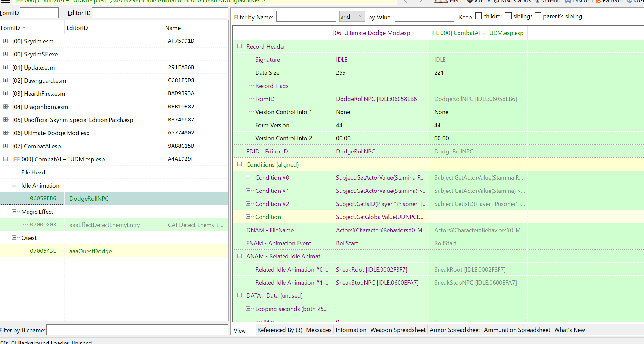Image resolution: width=644 pixels, height=344 pixels.
Task: Select the 06058EB6 DodgeRollNPC record
Action: click(114, 198)
